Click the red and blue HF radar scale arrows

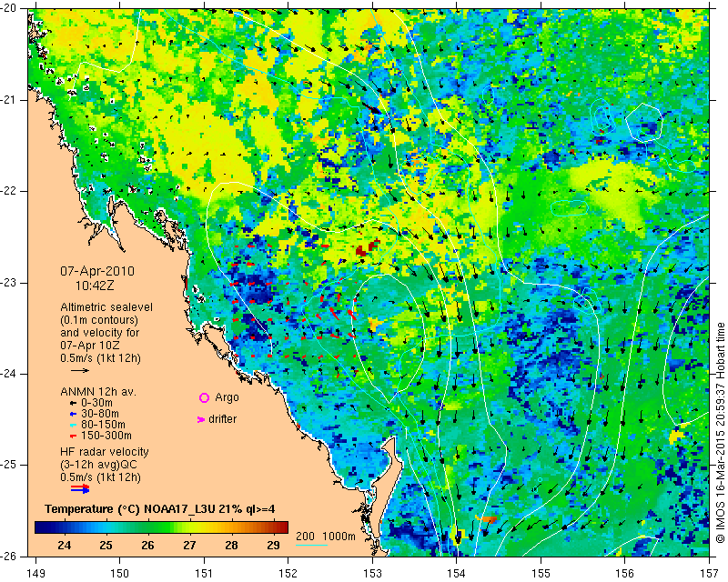[80, 488]
